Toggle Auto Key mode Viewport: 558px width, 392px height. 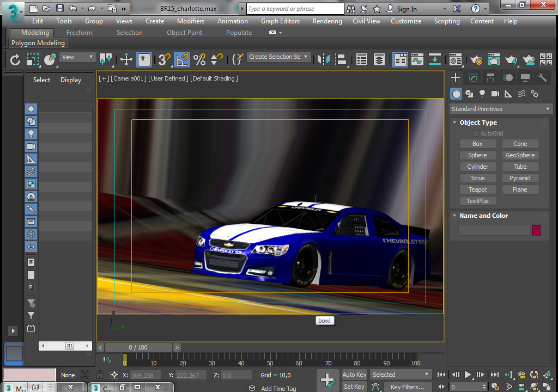354,375
